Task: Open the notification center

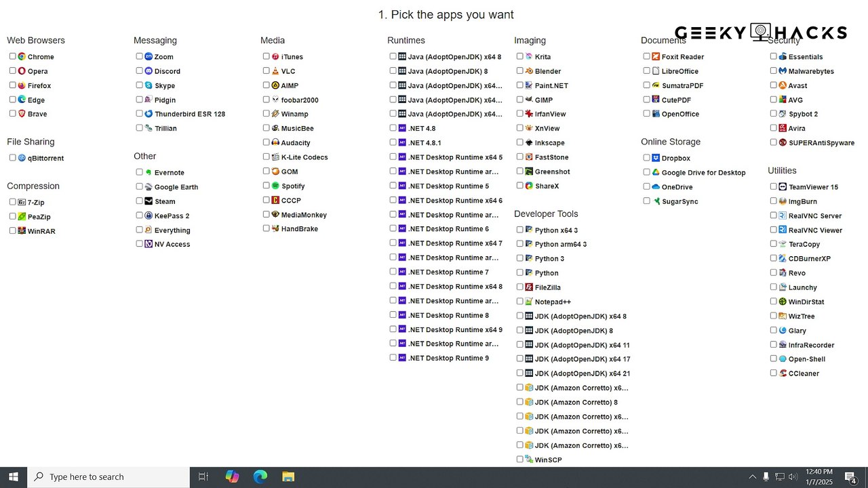Action: (851, 478)
